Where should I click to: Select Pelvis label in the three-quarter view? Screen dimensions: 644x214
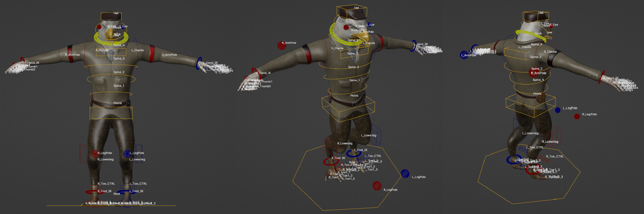point(354,96)
